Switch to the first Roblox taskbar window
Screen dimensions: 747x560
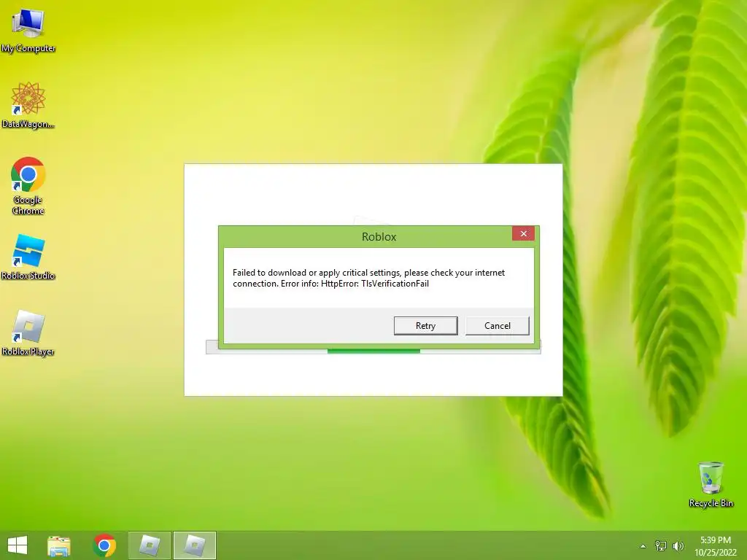150,545
